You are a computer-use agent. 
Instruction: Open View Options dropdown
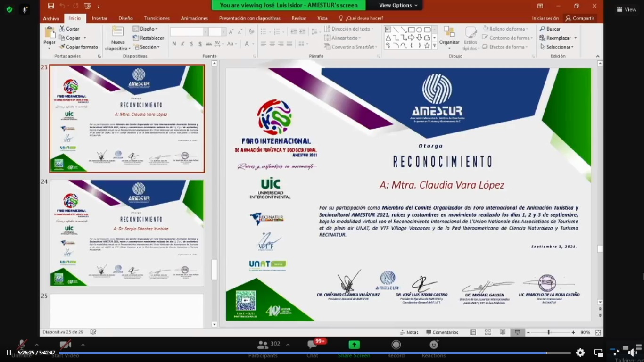pyautogui.click(x=398, y=5)
